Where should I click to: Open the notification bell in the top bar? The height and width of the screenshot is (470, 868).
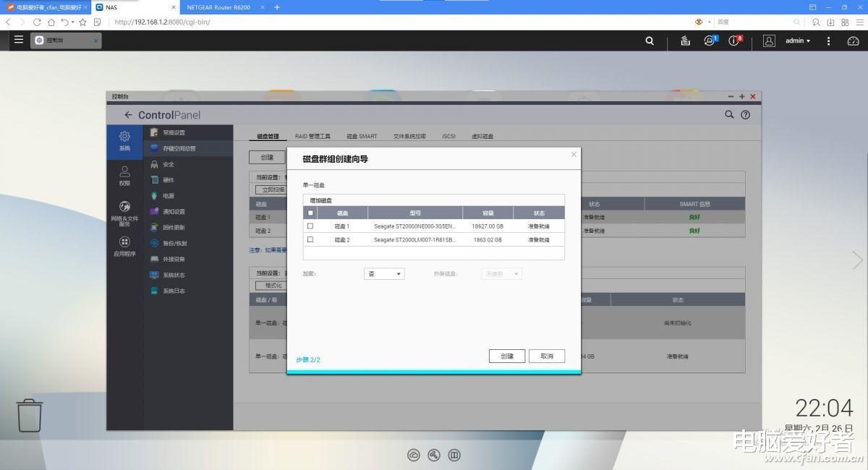point(709,41)
